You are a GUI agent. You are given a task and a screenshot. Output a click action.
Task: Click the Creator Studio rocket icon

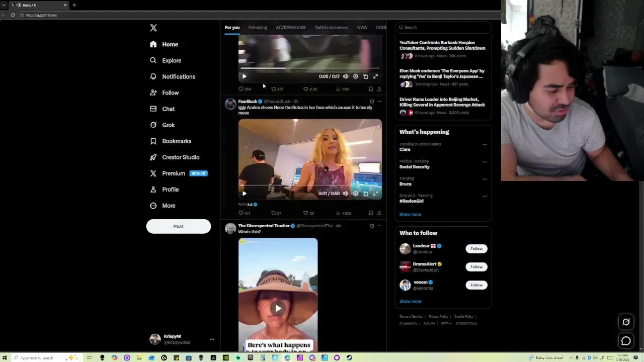point(153,157)
